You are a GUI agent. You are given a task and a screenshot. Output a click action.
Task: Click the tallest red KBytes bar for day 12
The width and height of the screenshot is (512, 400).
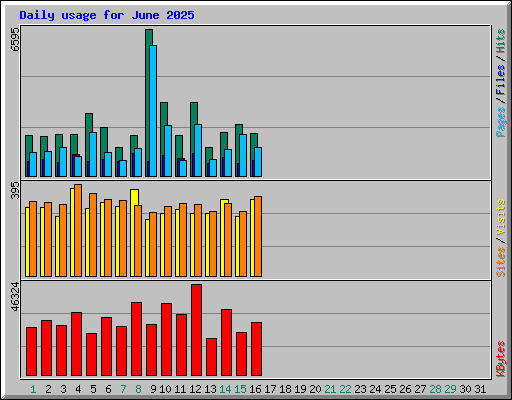196,330
